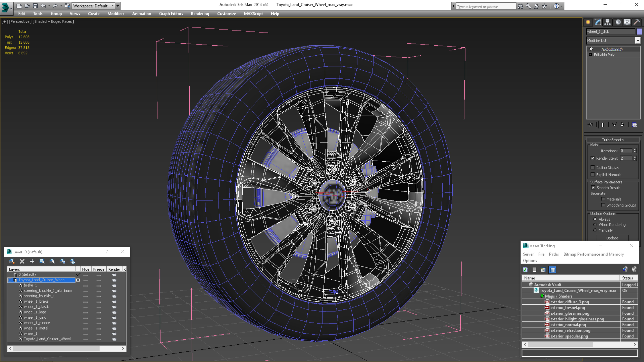This screenshot has height=362, width=644.
Task: Open file with the folder icon
Action: (27, 6)
